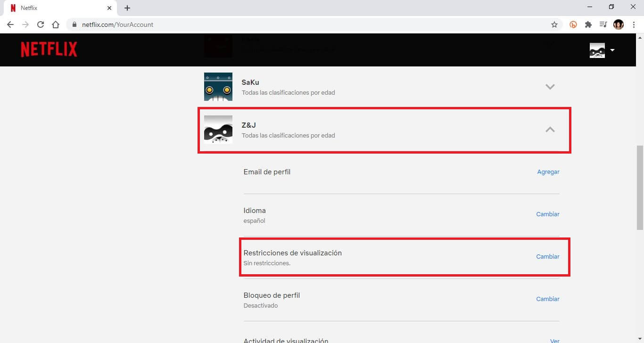Click the Idioma label
This screenshot has width=644, height=343.
255,211
